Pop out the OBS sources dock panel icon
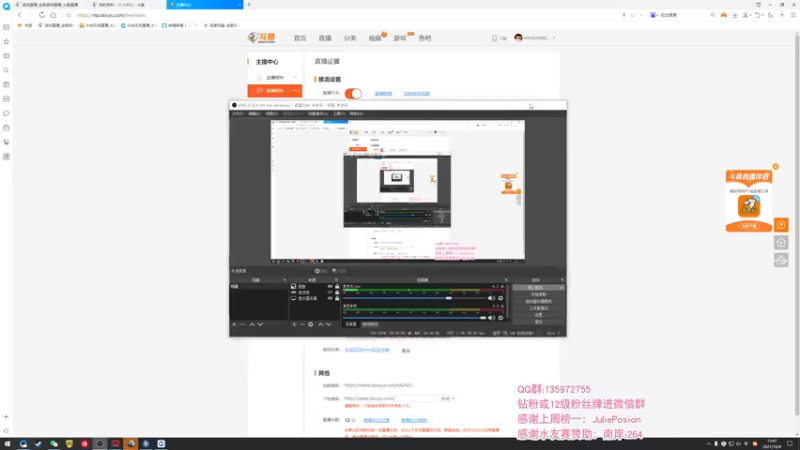The image size is (800, 450). [x=336, y=280]
